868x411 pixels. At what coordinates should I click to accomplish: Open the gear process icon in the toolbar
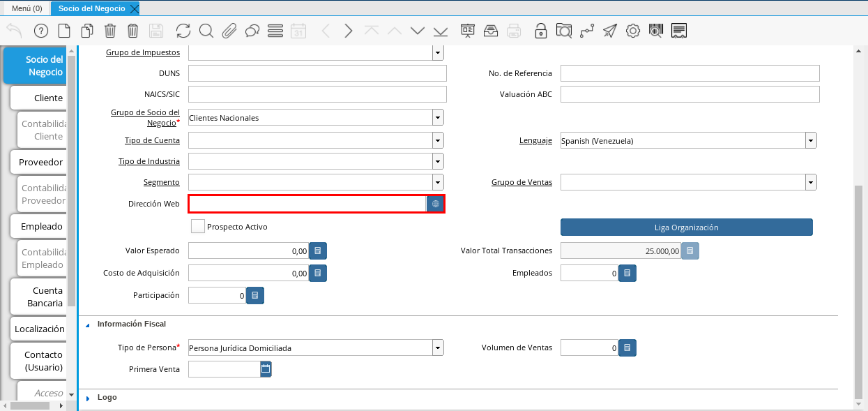click(632, 31)
